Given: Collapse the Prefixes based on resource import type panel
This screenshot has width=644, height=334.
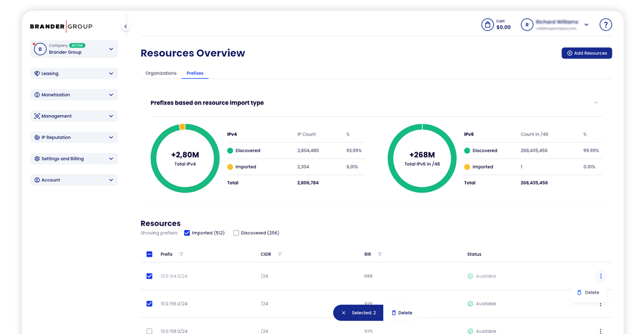Looking at the screenshot, I should [595, 102].
